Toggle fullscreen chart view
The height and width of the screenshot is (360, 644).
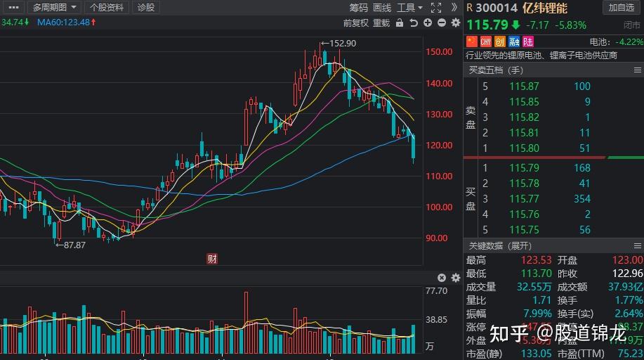pos(436,8)
